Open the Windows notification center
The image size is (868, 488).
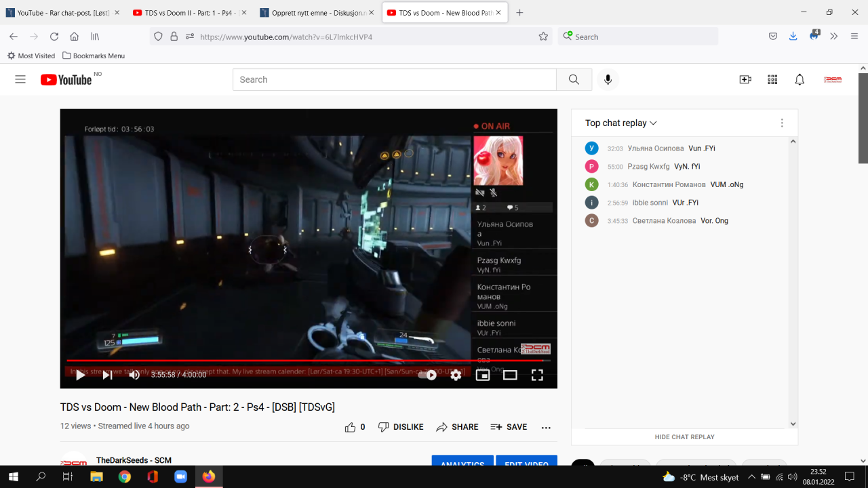(850, 477)
